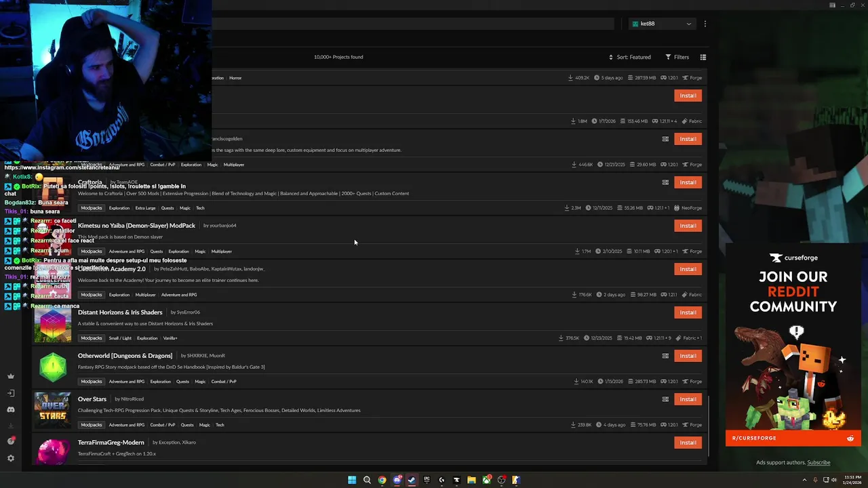Viewport: 868px width, 488px height.
Task: Install Otherworld [Dungeons & Dragons]
Action: [x=688, y=356]
